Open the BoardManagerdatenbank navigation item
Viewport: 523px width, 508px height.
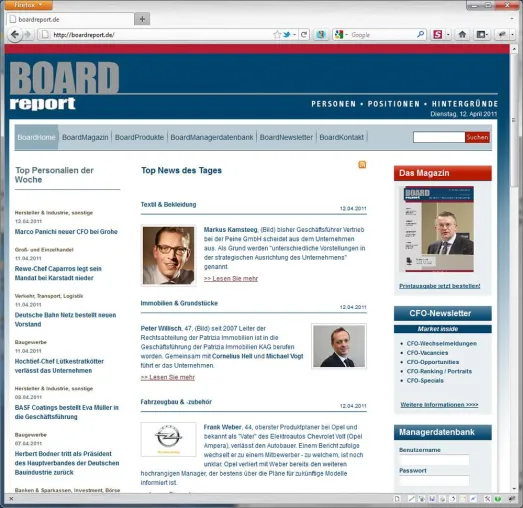click(x=212, y=137)
